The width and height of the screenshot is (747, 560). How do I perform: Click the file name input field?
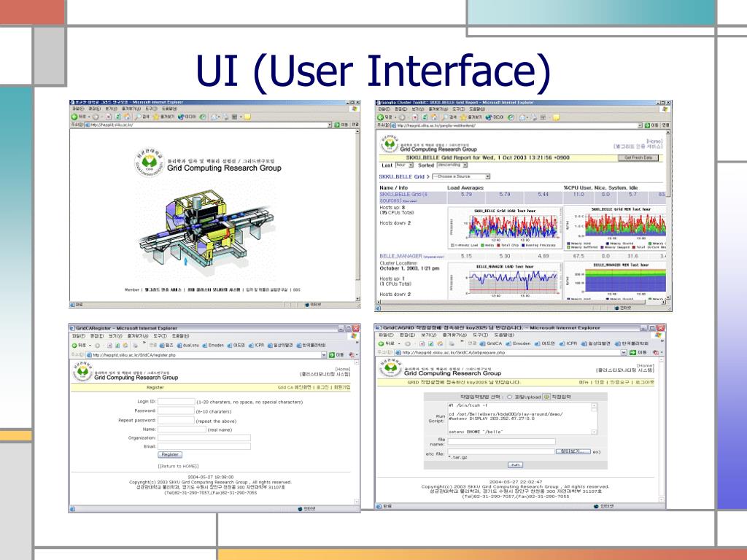click(501, 441)
